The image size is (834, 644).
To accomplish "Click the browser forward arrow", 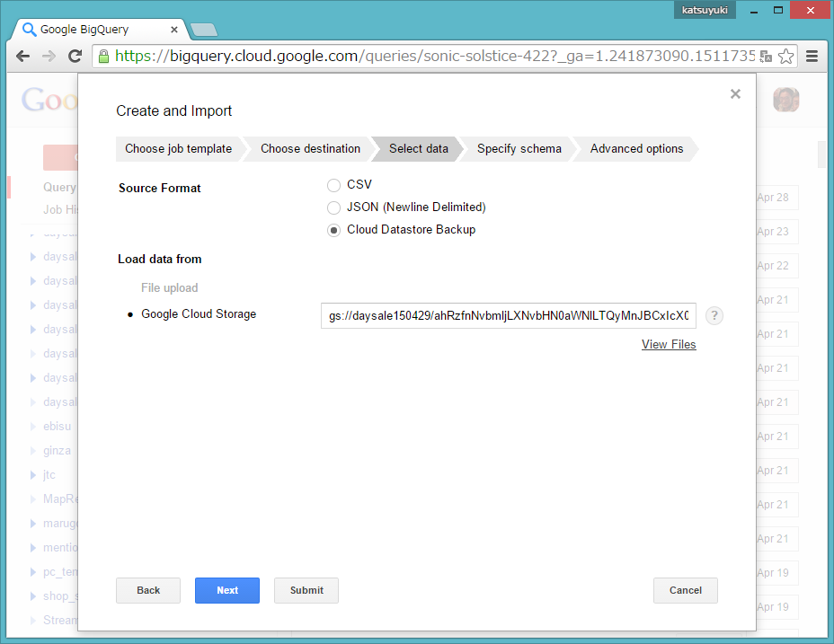I will (49, 57).
